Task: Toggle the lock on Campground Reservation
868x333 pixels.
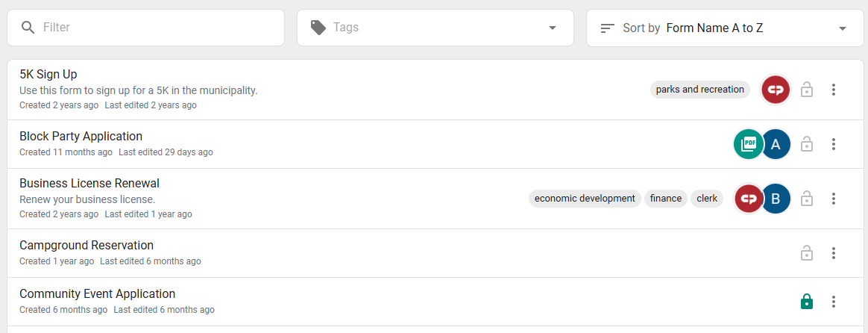Action: pyautogui.click(x=807, y=253)
